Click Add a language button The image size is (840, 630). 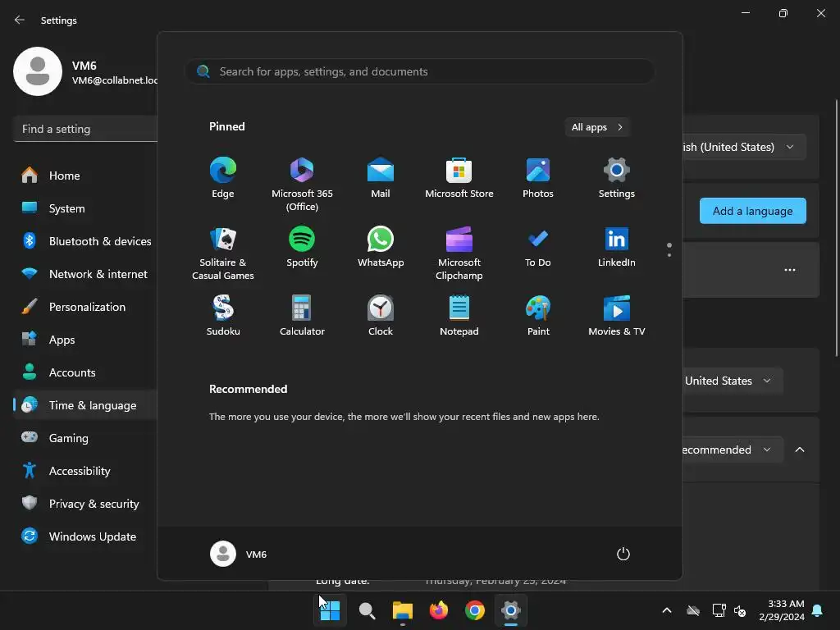[753, 211]
